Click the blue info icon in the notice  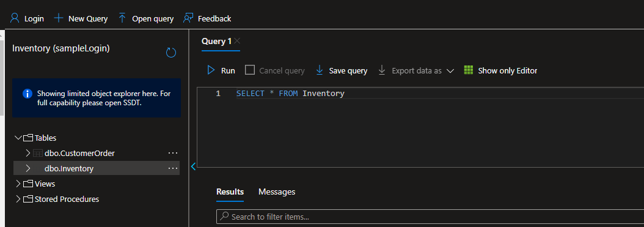[x=27, y=94]
